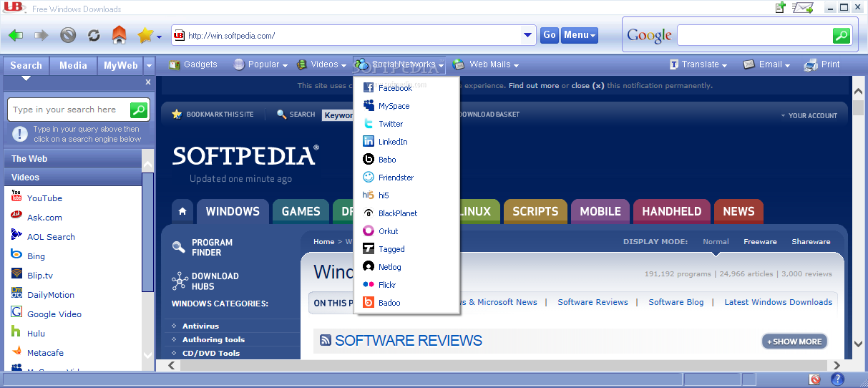Click page vertical scrollbar down arrow

point(858,344)
